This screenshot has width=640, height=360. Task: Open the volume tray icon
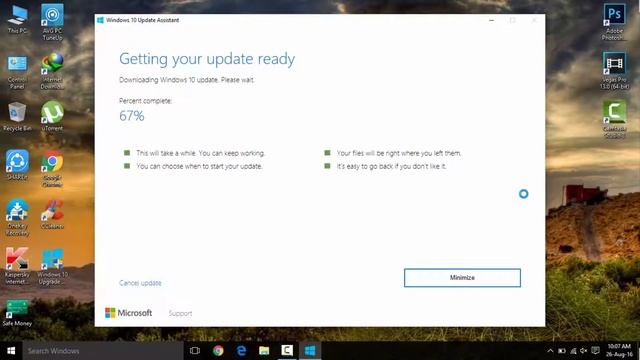[584, 351]
